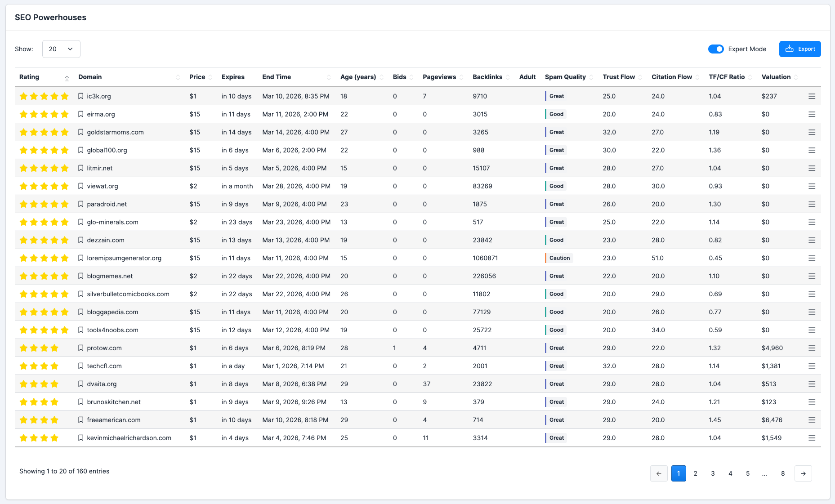Jump to page 8
Viewport: 835px width, 504px height.
[x=783, y=473]
